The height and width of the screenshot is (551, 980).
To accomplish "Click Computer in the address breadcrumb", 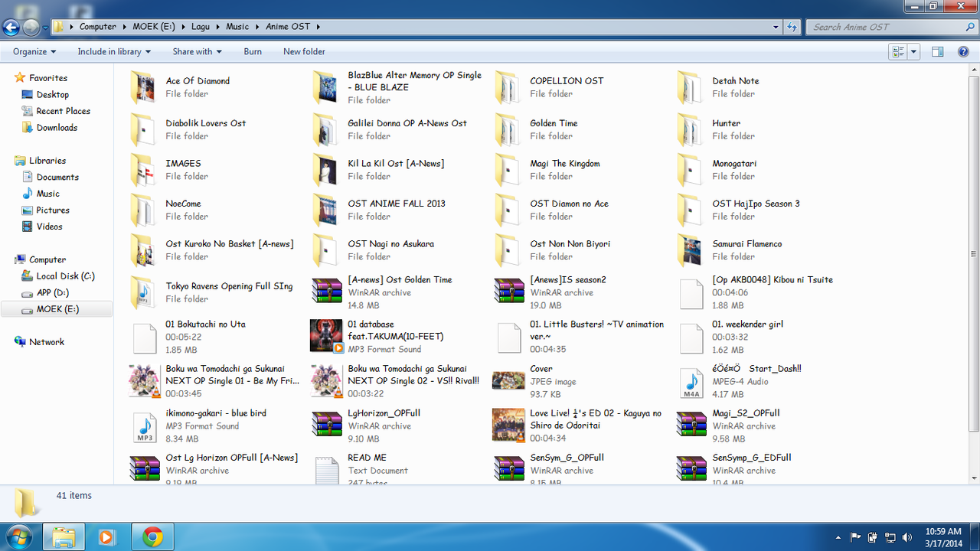I will (x=98, y=27).
